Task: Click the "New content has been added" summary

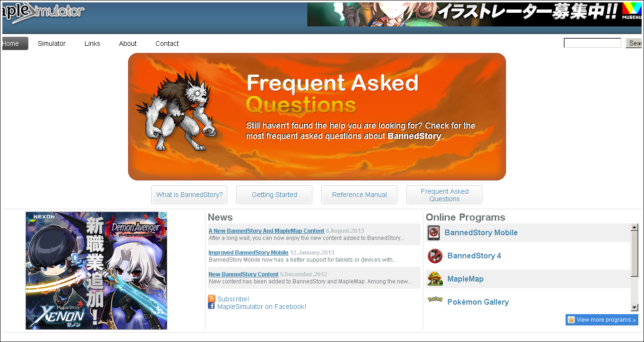Action: coord(310,282)
